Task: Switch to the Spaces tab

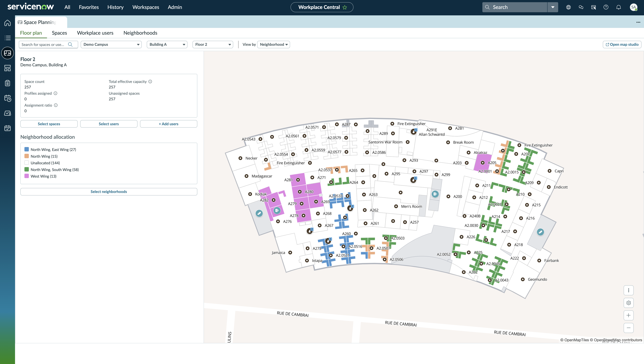Action: [x=60, y=33]
